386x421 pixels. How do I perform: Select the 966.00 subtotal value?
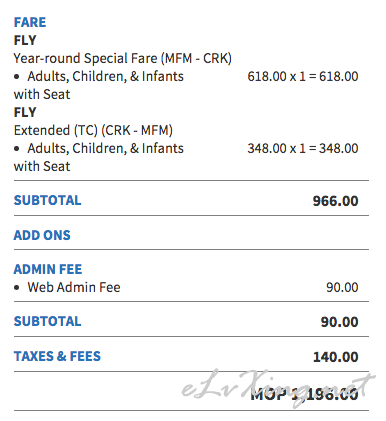pos(335,201)
